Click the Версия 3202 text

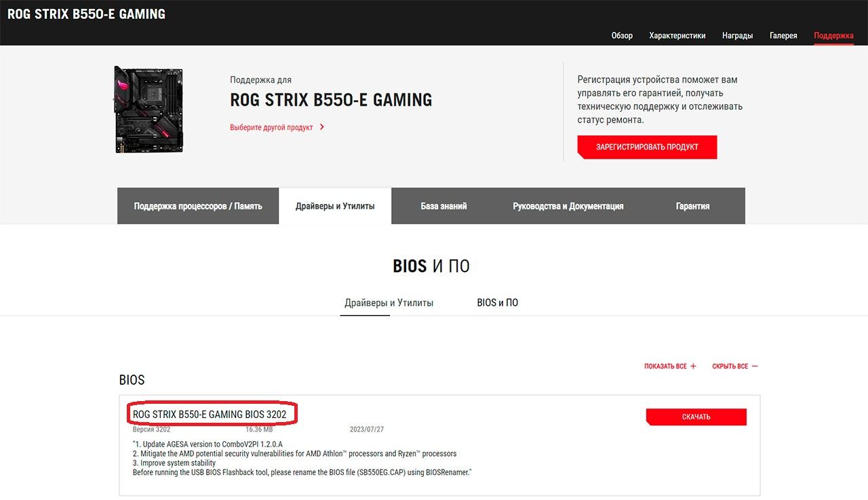point(151,430)
